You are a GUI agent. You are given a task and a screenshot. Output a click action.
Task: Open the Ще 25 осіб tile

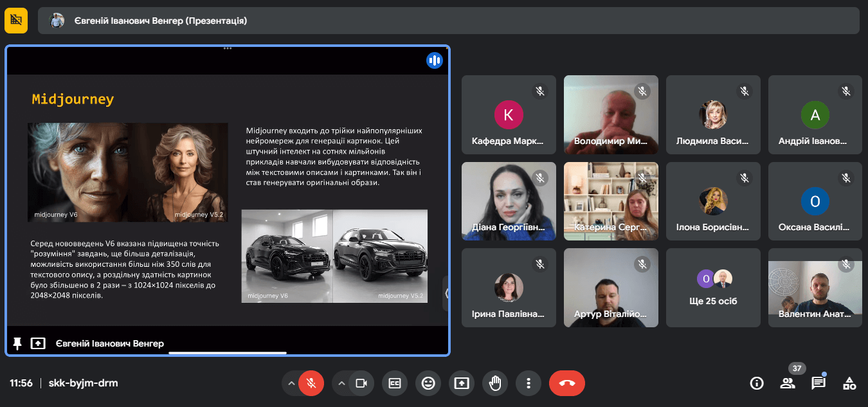coord(713,287)
